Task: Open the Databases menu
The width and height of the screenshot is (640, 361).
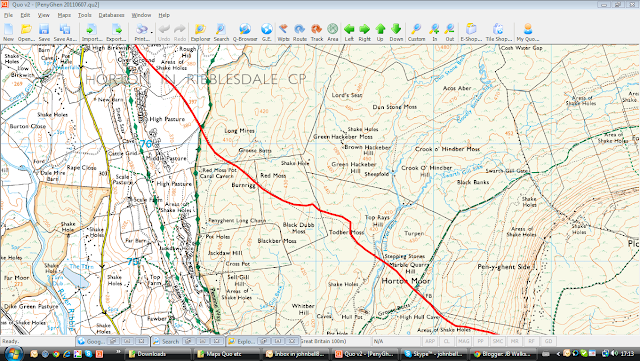Action: coord(111,15)
